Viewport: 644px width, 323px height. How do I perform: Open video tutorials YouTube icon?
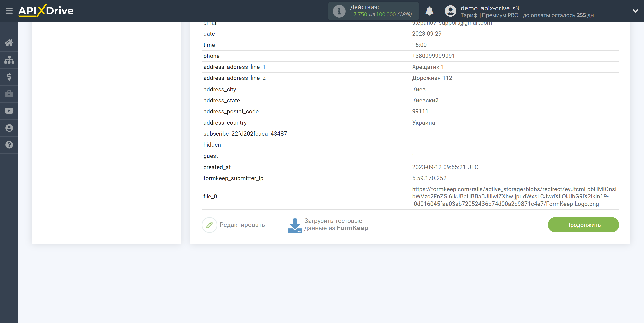click(9, 111)
